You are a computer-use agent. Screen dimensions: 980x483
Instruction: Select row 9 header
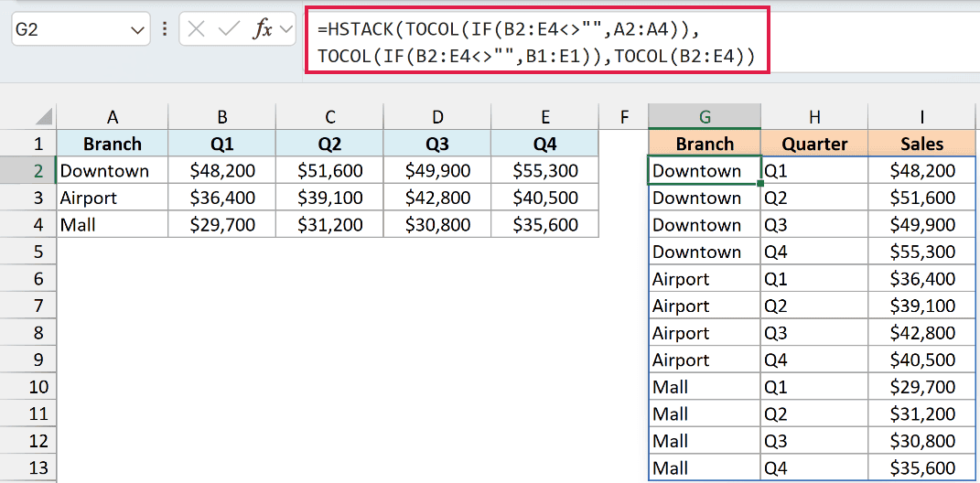(x=28, y=360)
